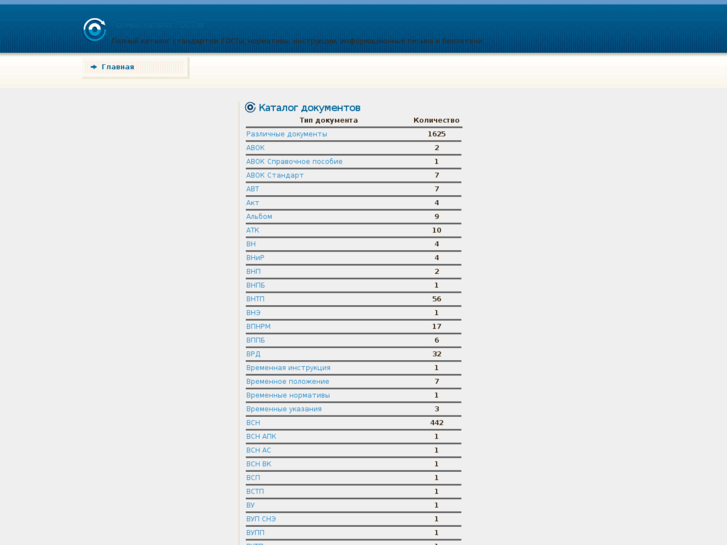Open АВОК Справочное пособие link
Viewport: 727px width, 545px height.
294,161
